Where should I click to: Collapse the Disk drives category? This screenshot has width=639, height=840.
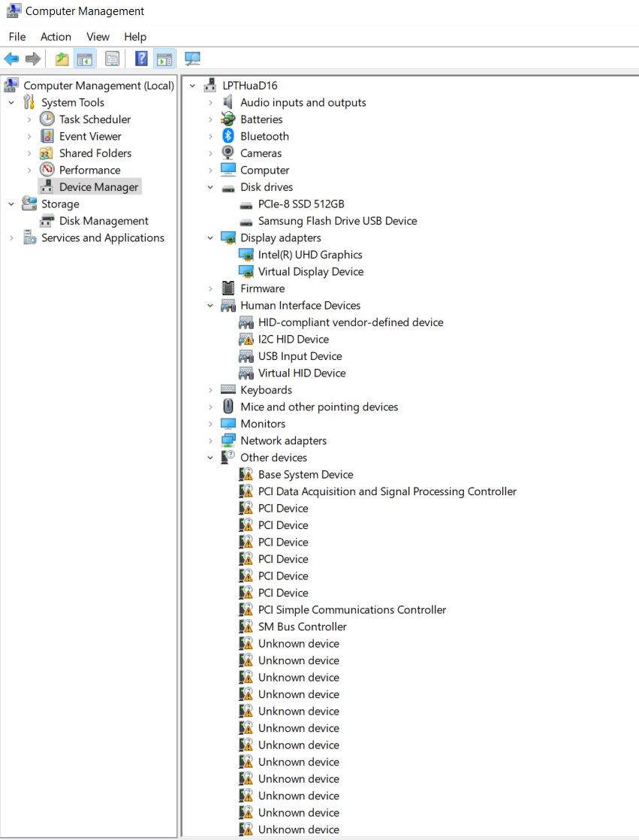210,187
